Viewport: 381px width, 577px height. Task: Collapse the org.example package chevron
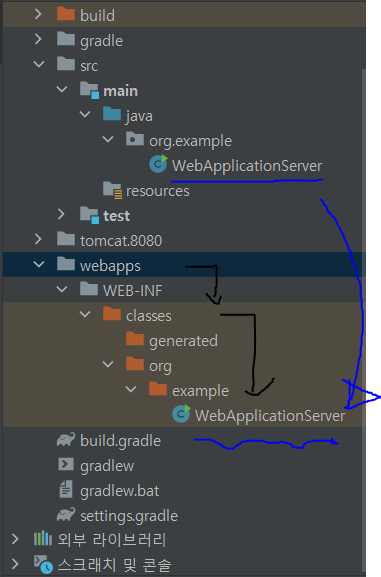pyautogui.click(x=108, y=139)
